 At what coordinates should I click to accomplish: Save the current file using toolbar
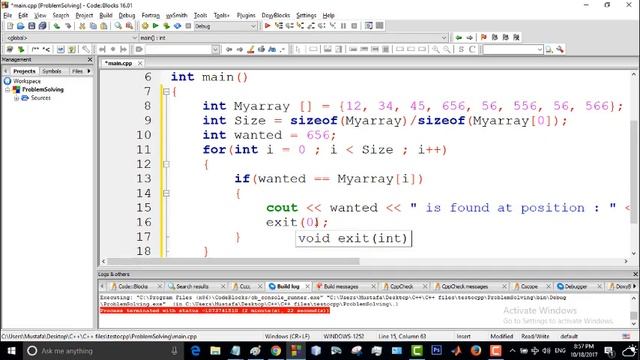pyautogui.click(x=31, y=26)
